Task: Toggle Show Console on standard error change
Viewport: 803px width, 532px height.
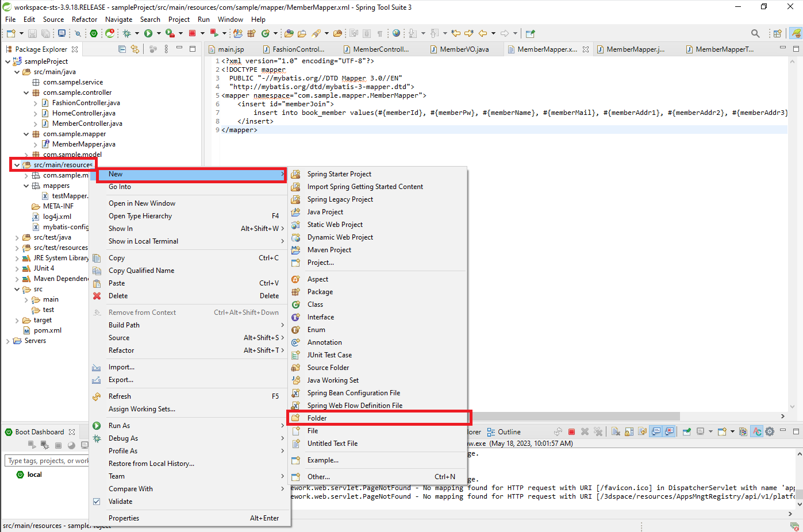Action: [x=668, y=431]
